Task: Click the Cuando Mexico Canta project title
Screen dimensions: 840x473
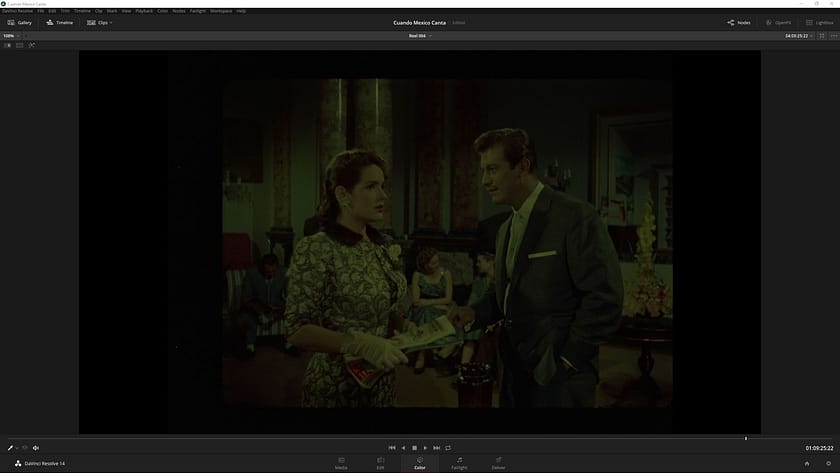Action: [x=419, y=22]
